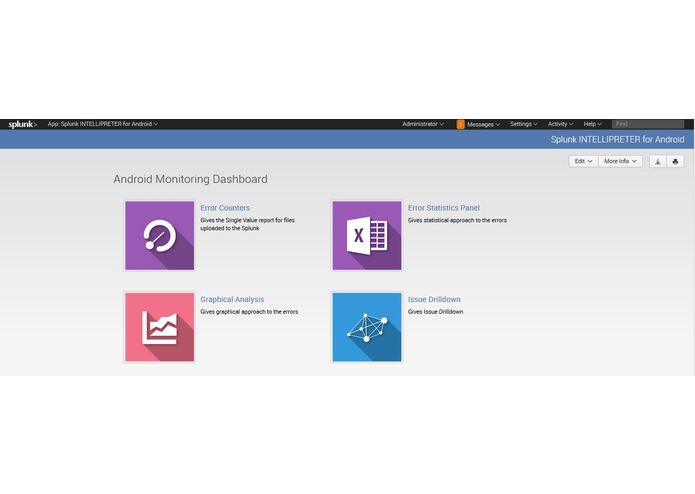
Task: Click the Splunk logo
Action: [x=22, y=124]
